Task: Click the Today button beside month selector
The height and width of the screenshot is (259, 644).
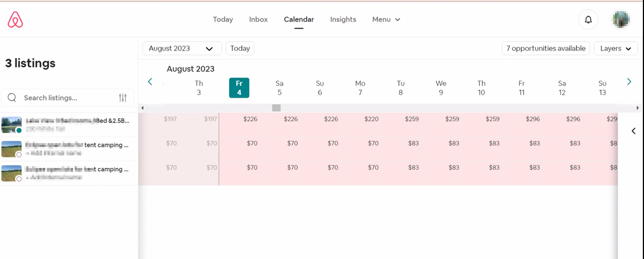Action: [240, 48]
